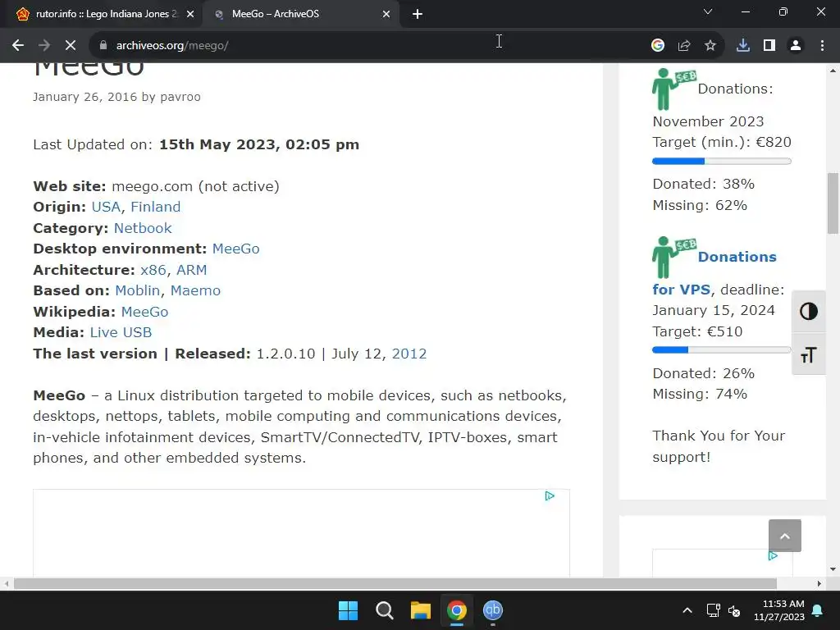Bookmark this page with the star icon
Image resolution: width=840 pixels, height=630 pixels.
[x=710, y=46]
